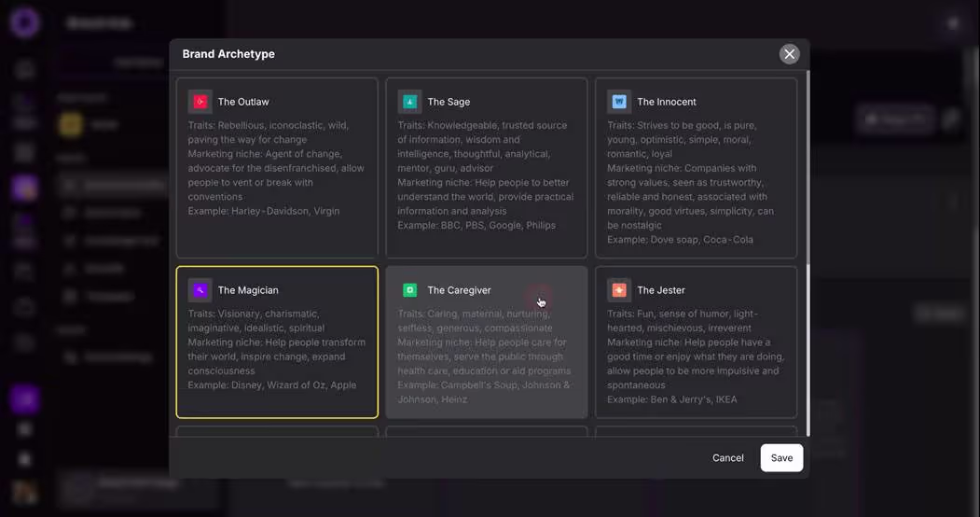Click the purple Magician archetype icon
The width and height of the screenshot is (980, 517).
(x=200, y=290)
